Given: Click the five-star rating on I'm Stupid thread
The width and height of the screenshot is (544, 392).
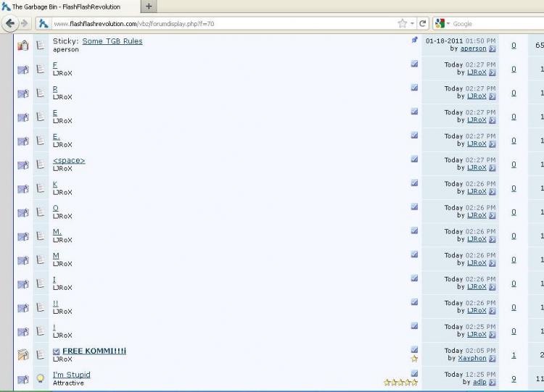Looking at the screenshot, I should coord(400,383).
